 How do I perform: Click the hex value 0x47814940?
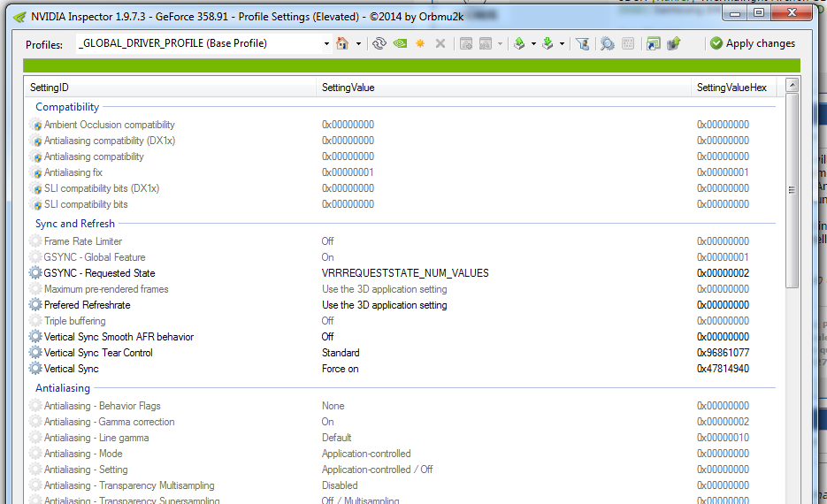pos(723,369)
